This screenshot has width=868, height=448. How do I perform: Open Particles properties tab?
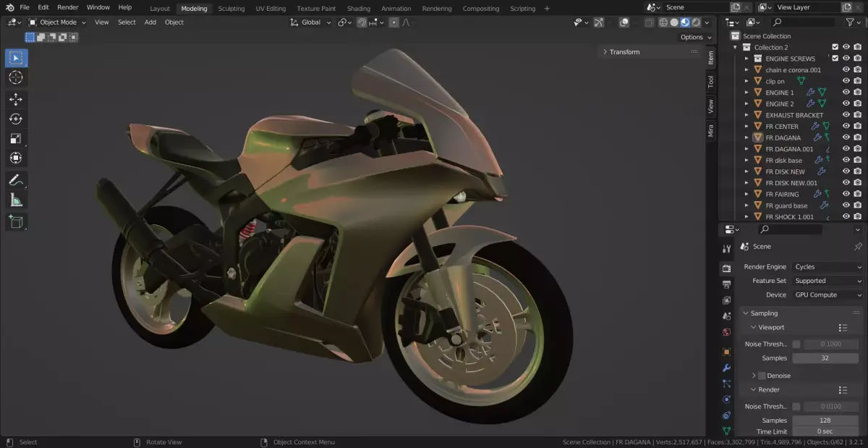point(726,384)
